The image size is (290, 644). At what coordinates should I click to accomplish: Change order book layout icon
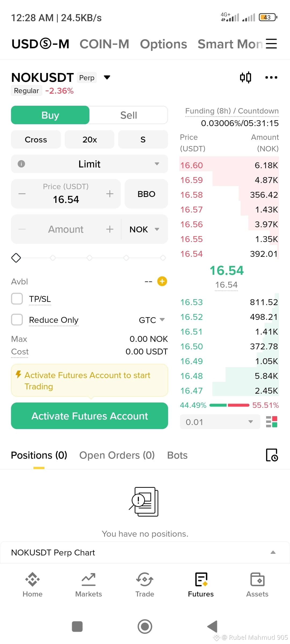(271, 422)
